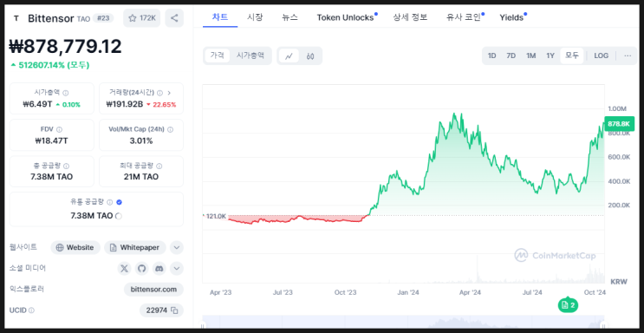The width and height of the screenshot is (644, 333).
Task: Click the green news marker showing 2
Action: (568, 304)
